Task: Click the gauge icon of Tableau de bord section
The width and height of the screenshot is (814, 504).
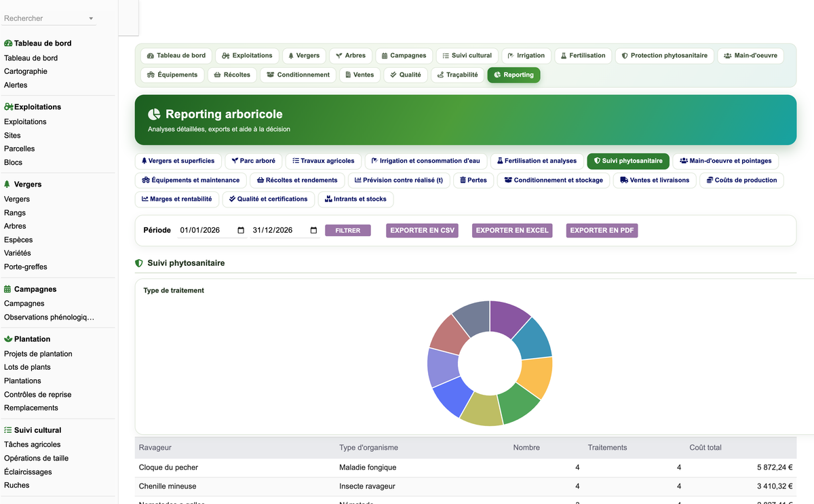Action: coord(8,43)
